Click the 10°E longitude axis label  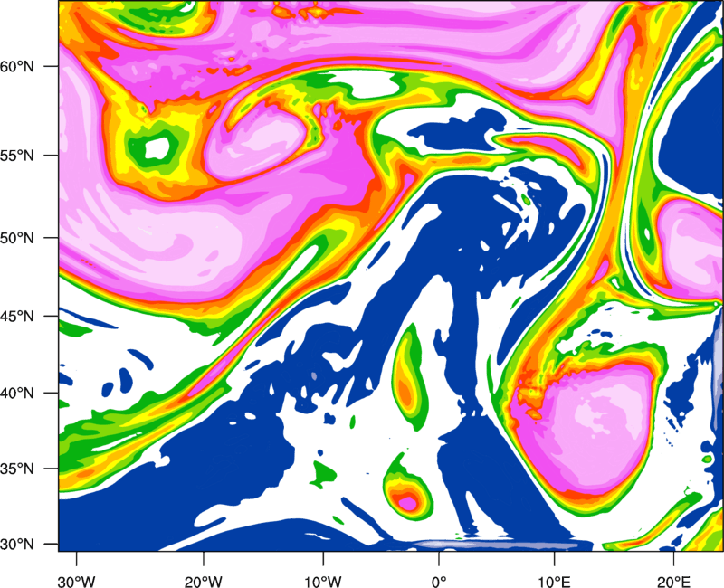pyautogui.click(x=554, y=582)
